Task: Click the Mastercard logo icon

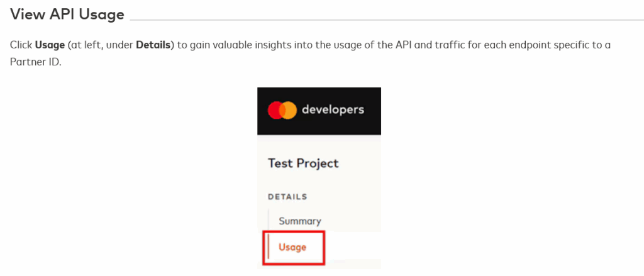Action: (x=282, y=110)
